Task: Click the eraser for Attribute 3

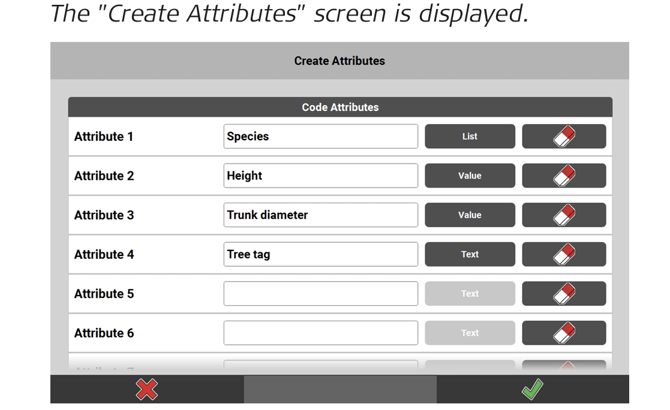Action: 564,215
